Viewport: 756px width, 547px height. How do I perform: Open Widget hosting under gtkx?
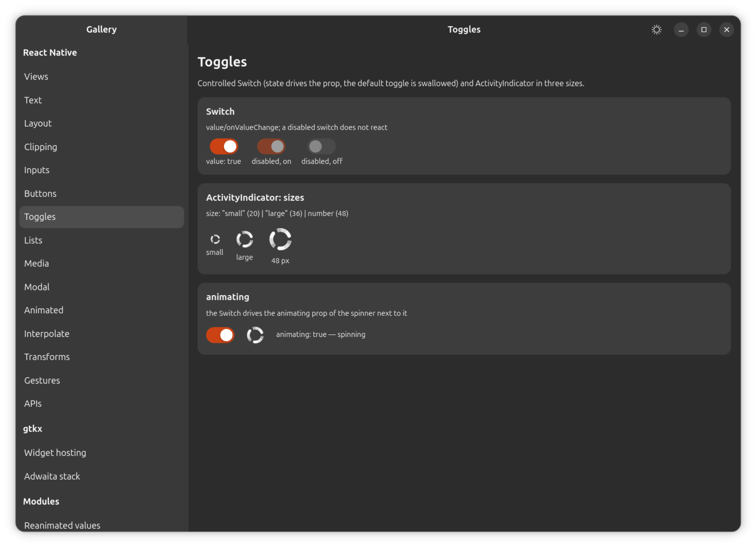(x=102, y=453)
